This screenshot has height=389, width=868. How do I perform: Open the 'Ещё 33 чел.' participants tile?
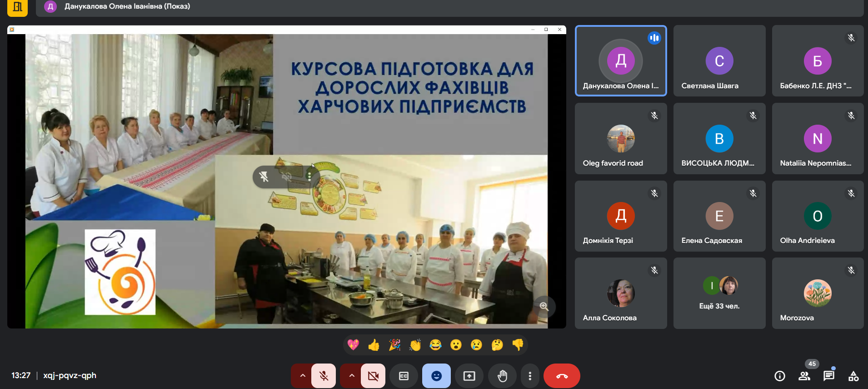pyautogui.click(x=719, y=293)
